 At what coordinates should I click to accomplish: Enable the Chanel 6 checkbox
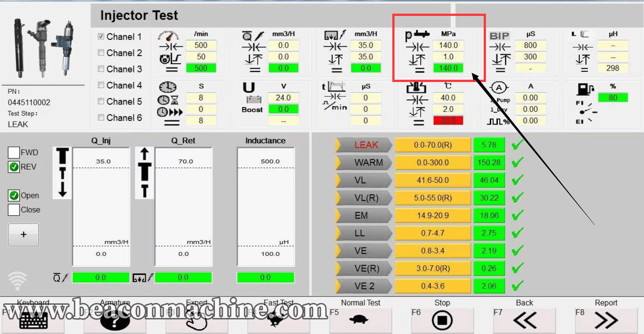tap(101, 117)
